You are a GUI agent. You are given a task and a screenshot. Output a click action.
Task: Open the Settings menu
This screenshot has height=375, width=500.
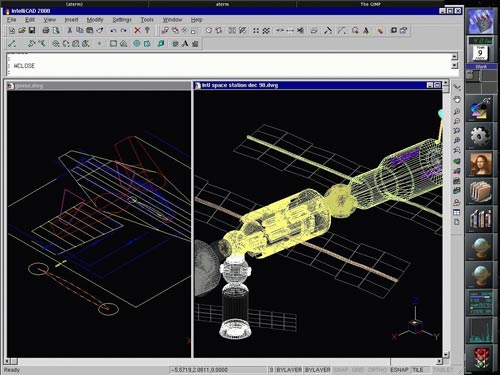[122, 20]
